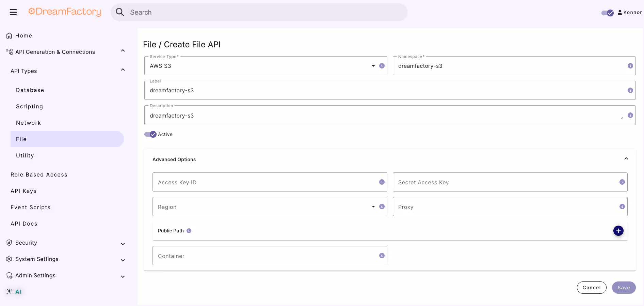Click the Security shield icon
Image resolution: width=644 pixels, height=306 pixels.
pyautogui.click(x=9, y=243)
